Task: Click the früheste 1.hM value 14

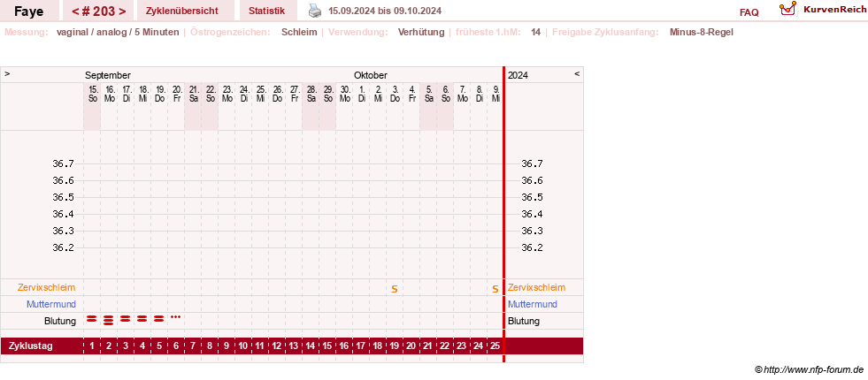Action: tap(536, 32)
